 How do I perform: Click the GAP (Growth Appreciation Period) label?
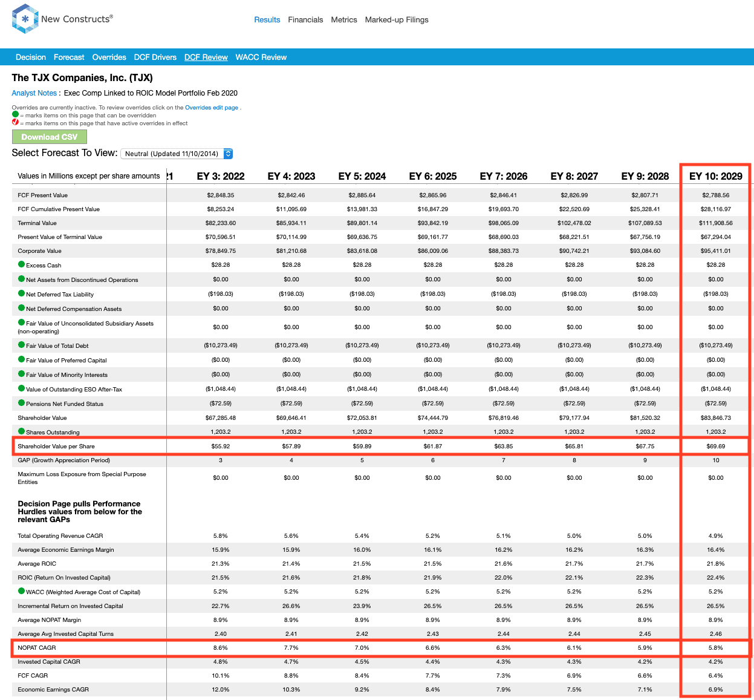click(64, 460)
